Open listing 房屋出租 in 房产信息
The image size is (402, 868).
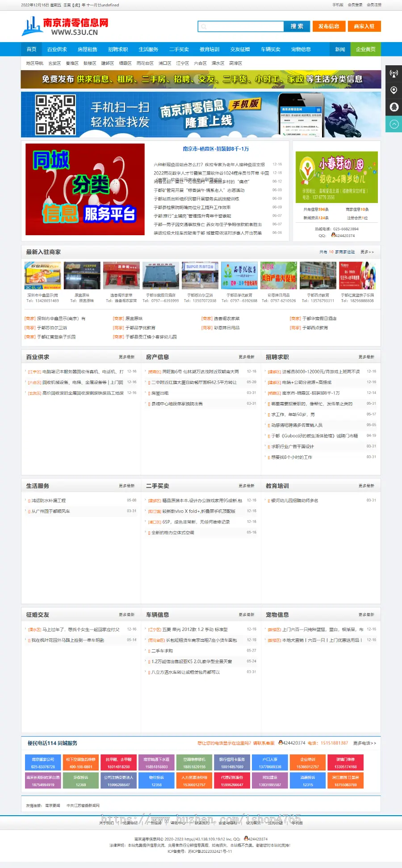[x=160, y=393]
